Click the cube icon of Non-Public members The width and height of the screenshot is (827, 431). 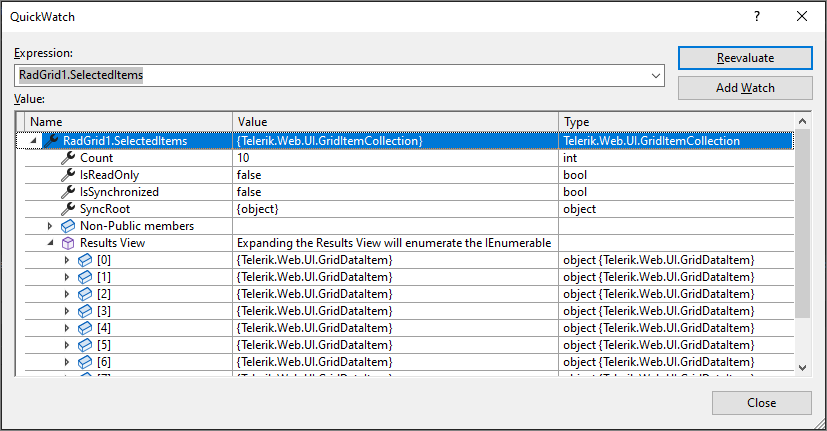68,226
